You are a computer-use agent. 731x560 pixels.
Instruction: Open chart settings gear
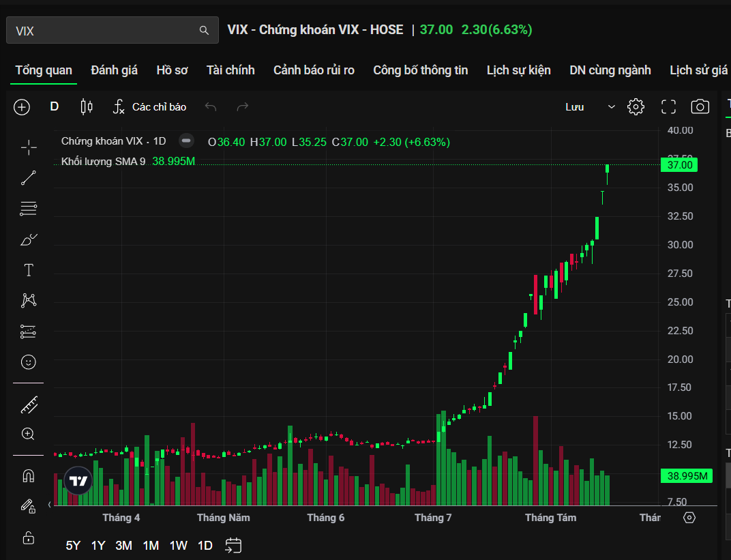pyautogui.click(x=636, y=107)
